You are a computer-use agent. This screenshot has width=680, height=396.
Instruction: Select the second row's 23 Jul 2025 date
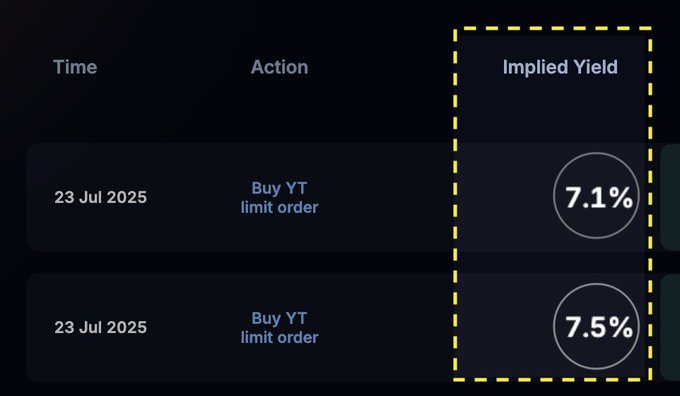(x=101, y=327)
